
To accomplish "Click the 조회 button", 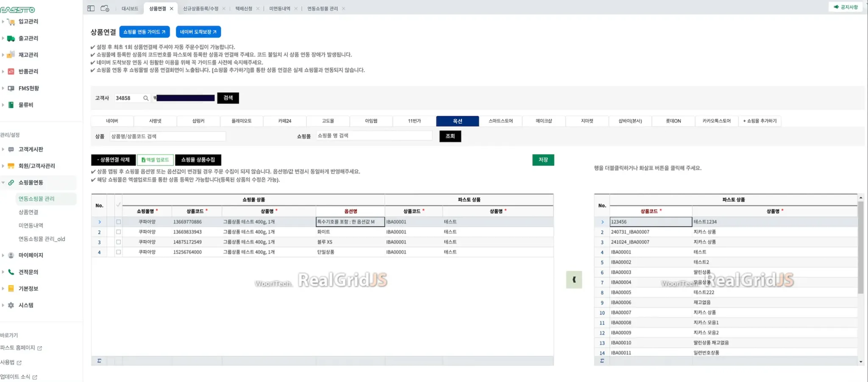I will coord(450,136).
